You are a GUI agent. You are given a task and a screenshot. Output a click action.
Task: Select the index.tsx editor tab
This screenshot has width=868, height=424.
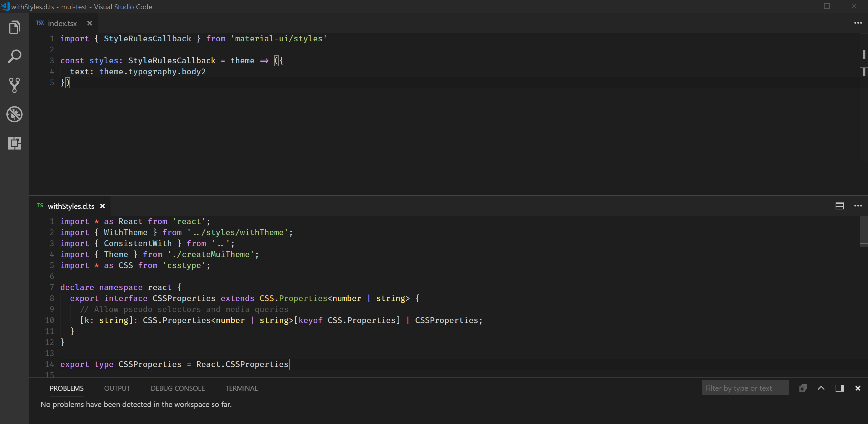click(x=62, y=23)
